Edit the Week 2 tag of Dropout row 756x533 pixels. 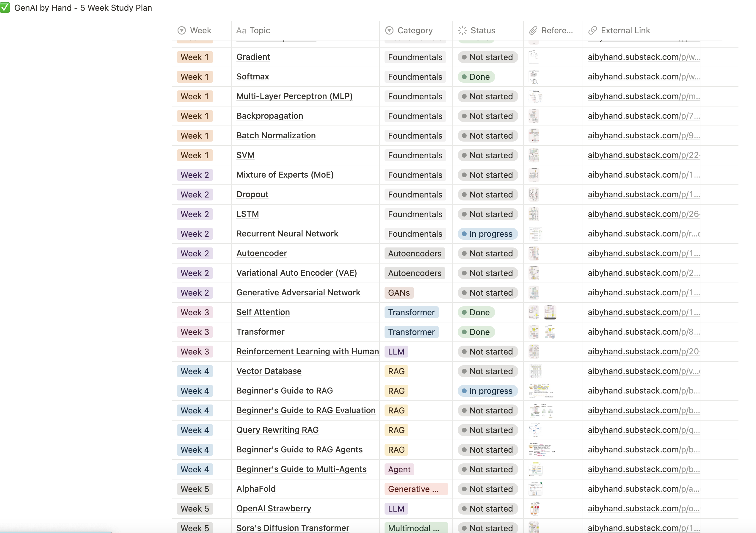click(195, 194)
